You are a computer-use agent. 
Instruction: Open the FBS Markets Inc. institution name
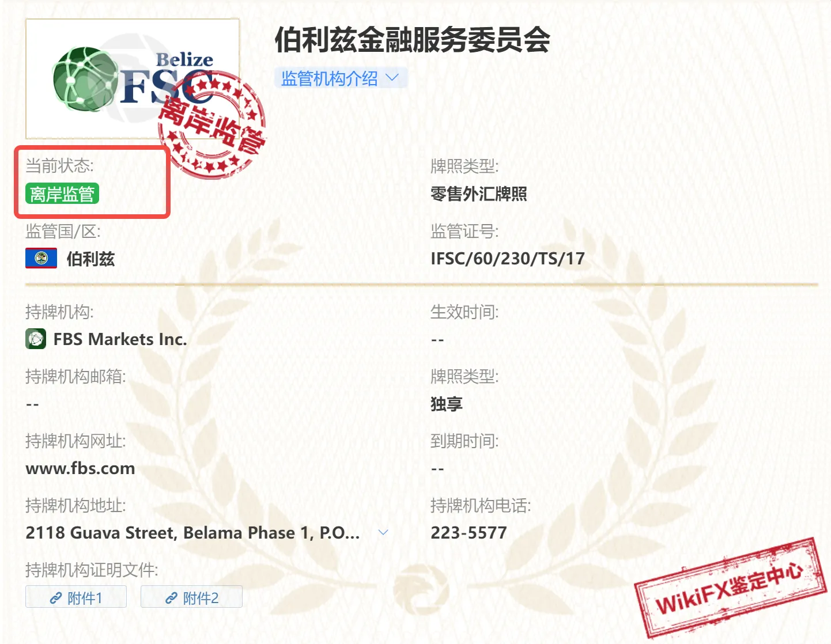click(120, 339)
